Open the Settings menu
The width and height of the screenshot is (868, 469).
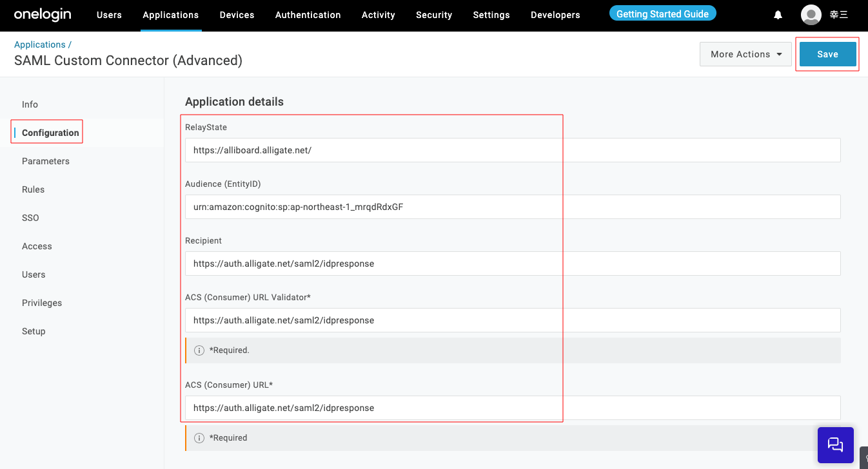click(491, 15)
